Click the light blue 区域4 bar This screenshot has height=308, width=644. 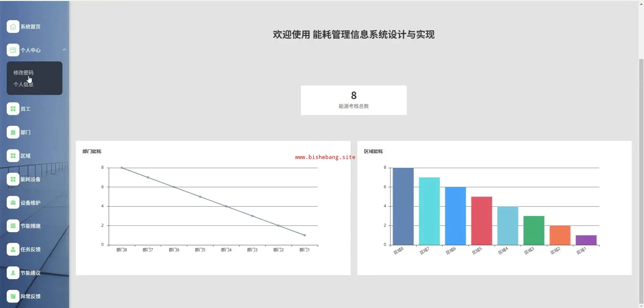tap(508, 225)
